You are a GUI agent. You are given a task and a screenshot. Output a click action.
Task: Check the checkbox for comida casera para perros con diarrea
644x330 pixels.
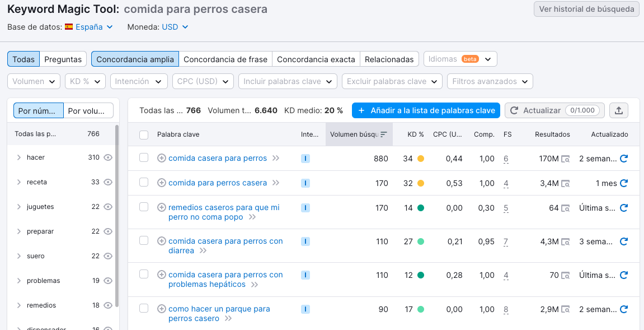[143, 241]
